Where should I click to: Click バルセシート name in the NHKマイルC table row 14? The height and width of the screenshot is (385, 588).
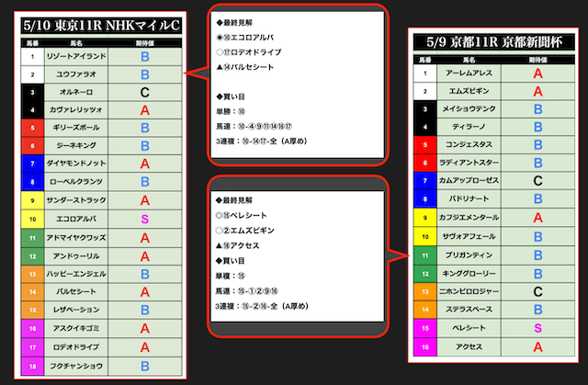pos(76,292)
